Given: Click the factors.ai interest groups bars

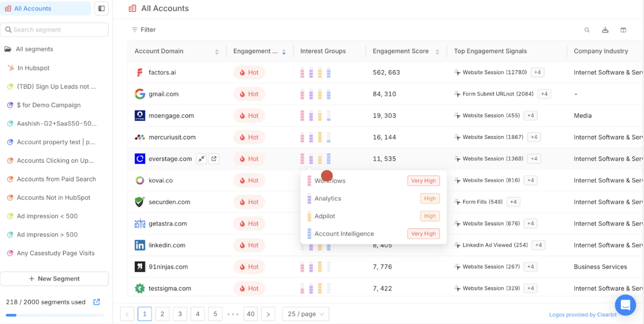Looking at the screenshot, I should pyautogui.click(x=315, y=73).
